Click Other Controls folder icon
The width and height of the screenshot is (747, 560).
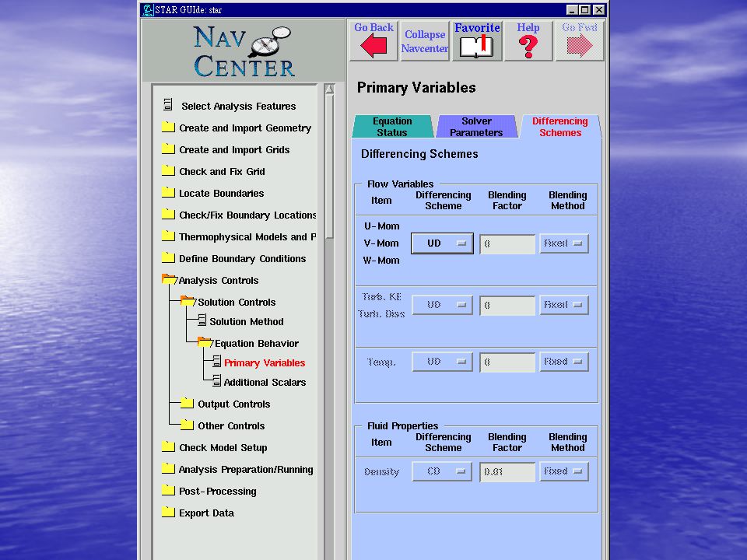pos(188,425)
